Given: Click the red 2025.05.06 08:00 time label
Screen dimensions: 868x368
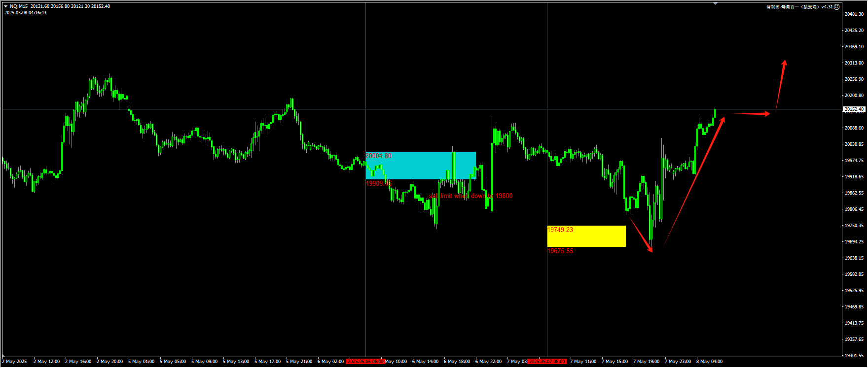Looking at the screenshot, I should point(365,362).
